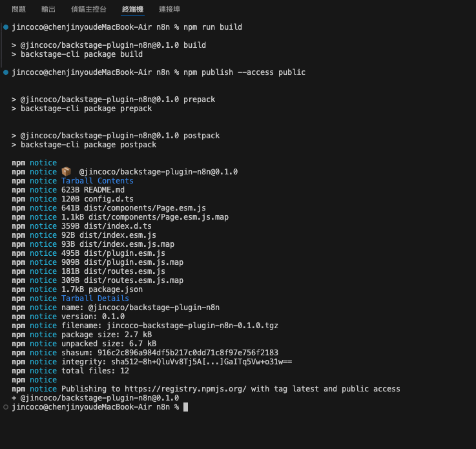This screenshot has height=449, width=476.
Task: Open the 輸出 tab
Action: 48,10
